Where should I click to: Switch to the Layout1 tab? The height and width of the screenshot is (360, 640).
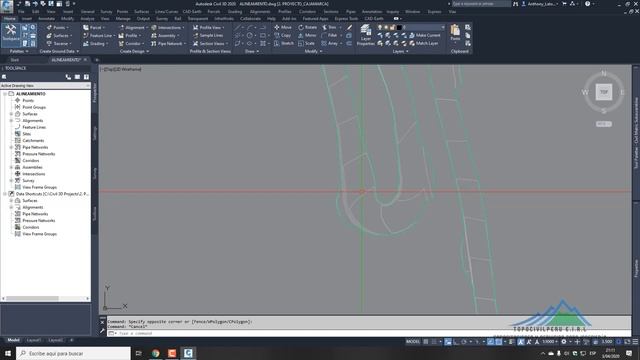coord(33,340)
